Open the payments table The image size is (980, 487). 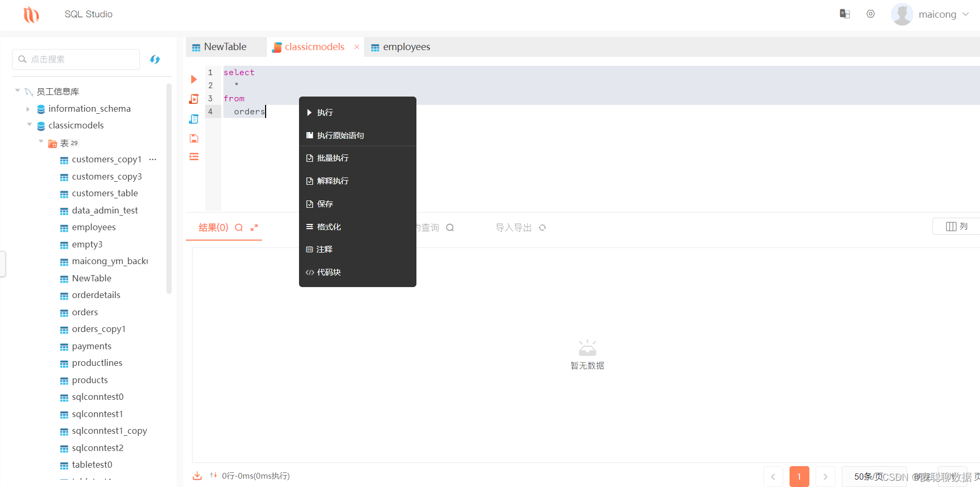tap(92, 346)
